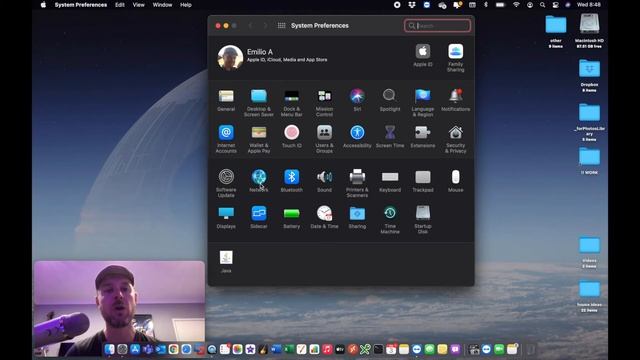Screen dimensions: 640x360
Task: Open the View menu
Action: [x=138, y=5]
